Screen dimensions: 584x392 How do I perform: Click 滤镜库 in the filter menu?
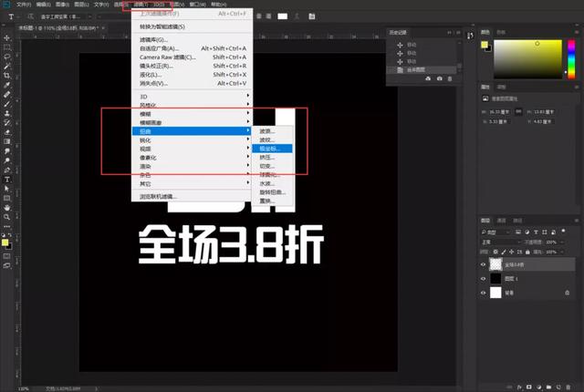(153, 40)
